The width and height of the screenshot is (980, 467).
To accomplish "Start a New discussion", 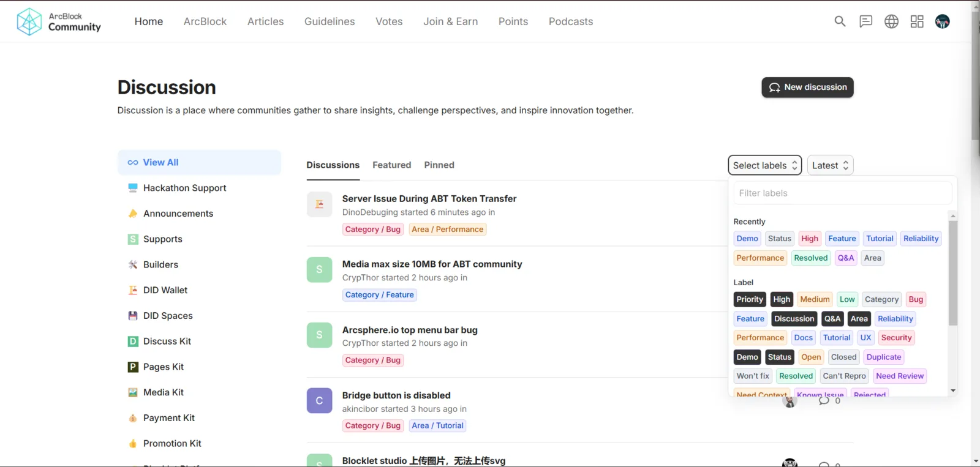I will point(808,87).
